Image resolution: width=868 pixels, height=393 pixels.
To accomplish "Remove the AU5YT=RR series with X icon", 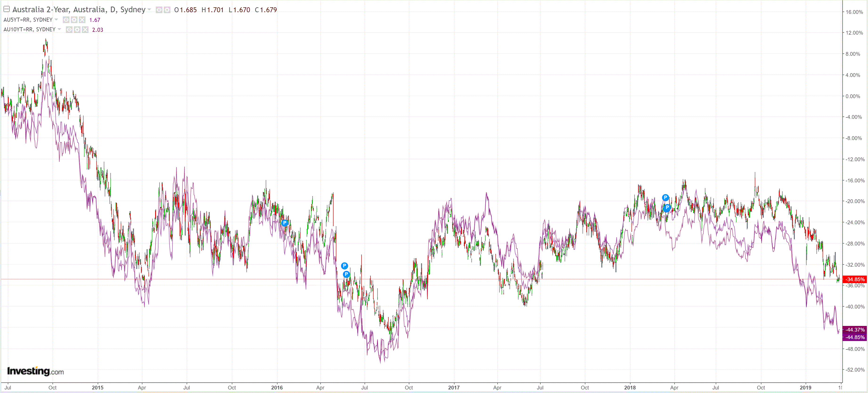I will point(82,20).
